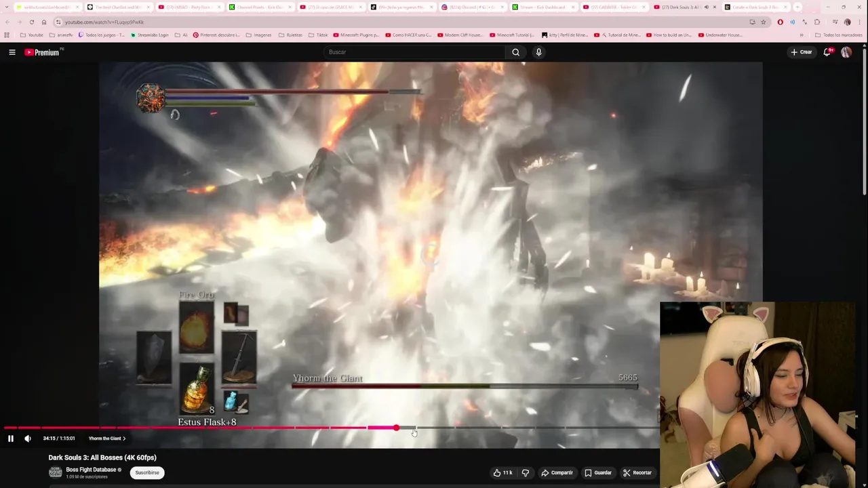The image size is (868, 488).
Task: Open the animeflv bookmarks folder
Action: tap(61, 35)
